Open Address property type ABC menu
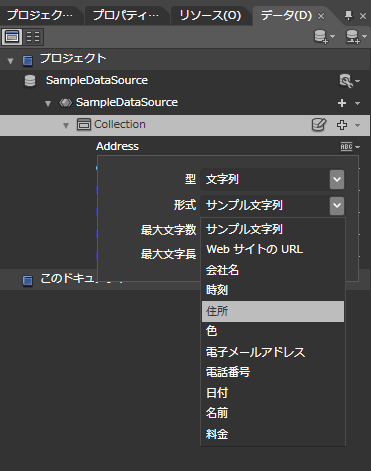 click(350, 147)
